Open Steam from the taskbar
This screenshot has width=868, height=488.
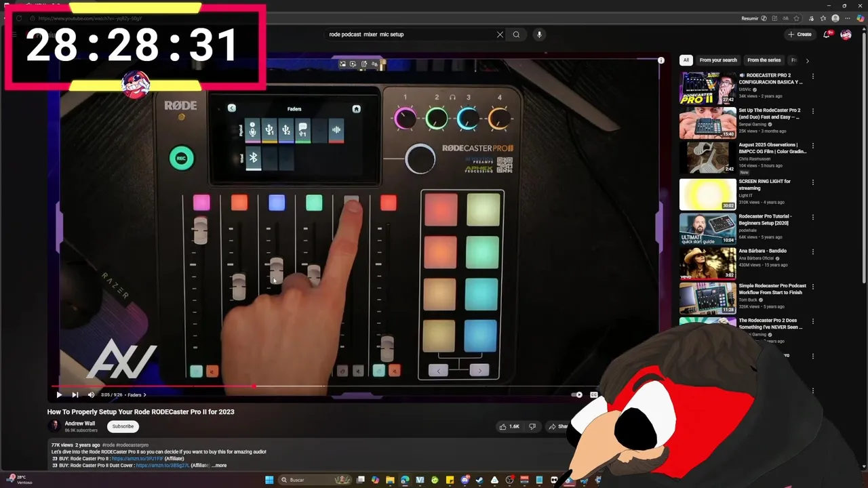(x=479, y=480)
